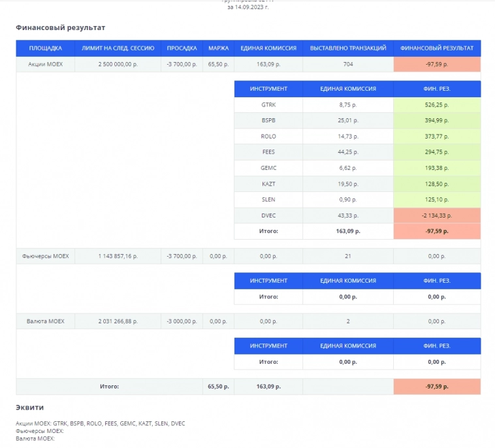Click the FEES commission value 44,25 р.
The height and width of the screenshot is (448, 495).
pos(347,152)
